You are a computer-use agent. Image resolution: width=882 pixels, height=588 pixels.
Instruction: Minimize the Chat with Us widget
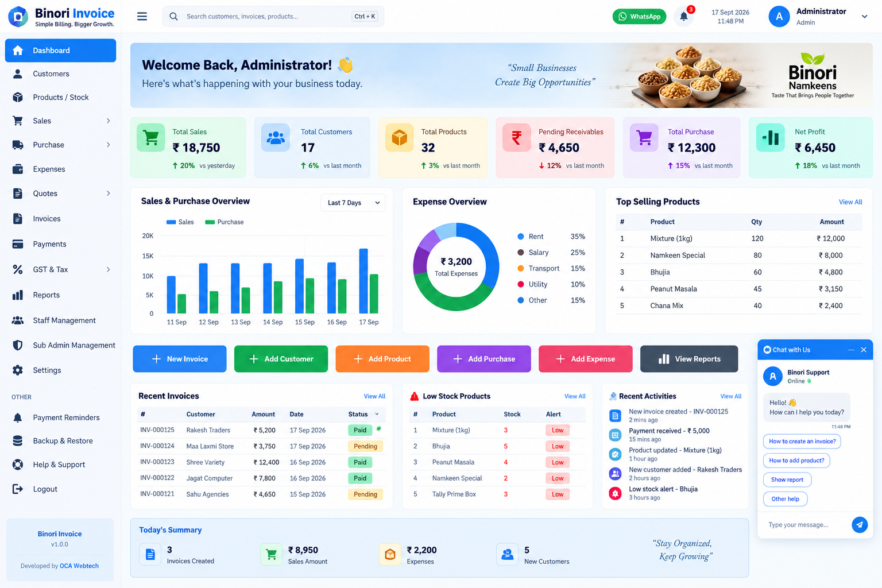(x=851, y=350)
